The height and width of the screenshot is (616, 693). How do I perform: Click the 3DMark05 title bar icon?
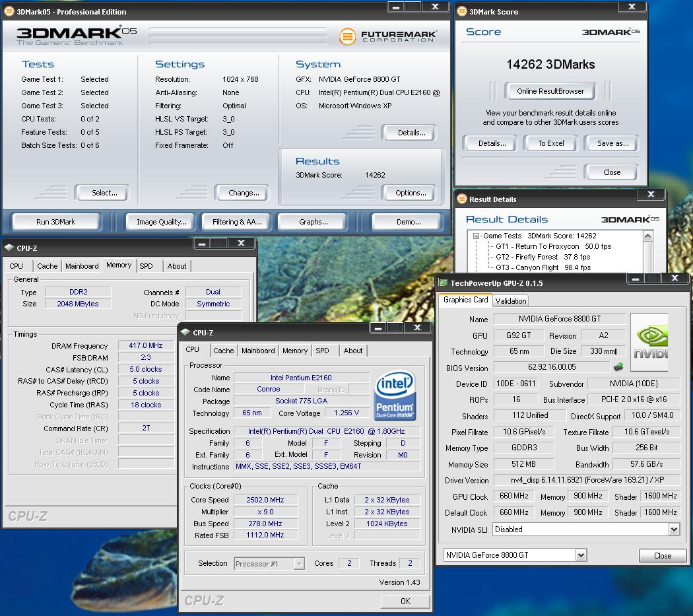point(9,11)
